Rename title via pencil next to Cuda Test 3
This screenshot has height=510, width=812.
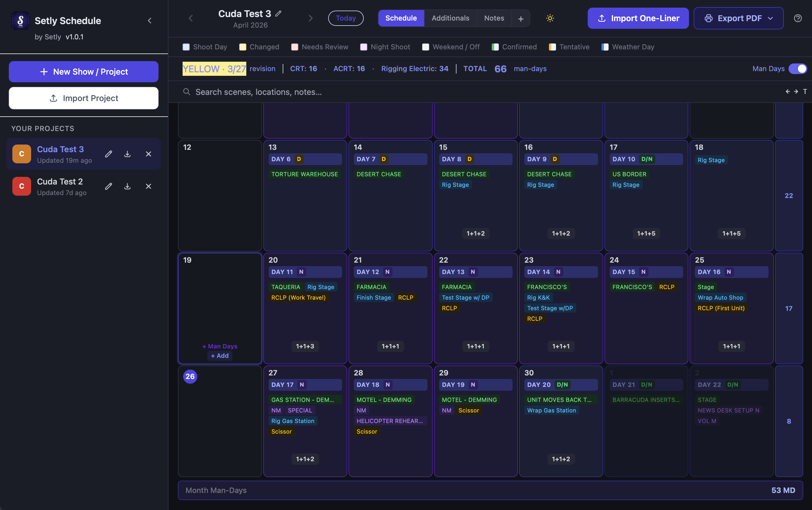point(278,14)
